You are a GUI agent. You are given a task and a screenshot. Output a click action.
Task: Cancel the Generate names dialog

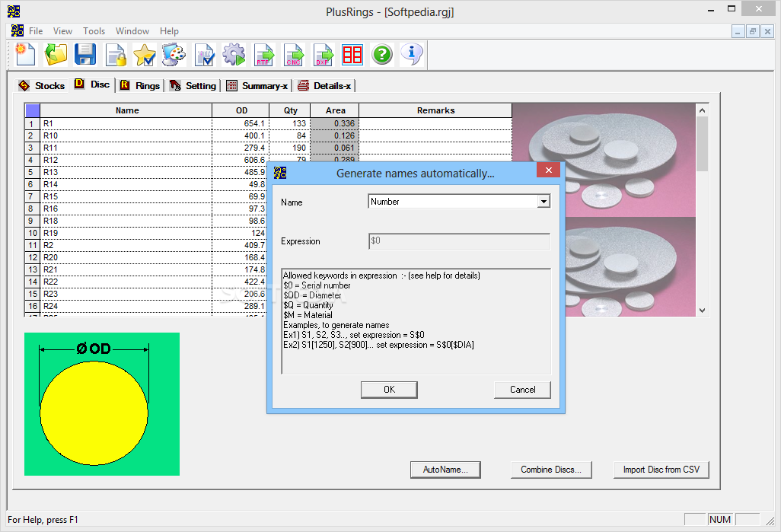pyautogui.click(x=522, y=390)
